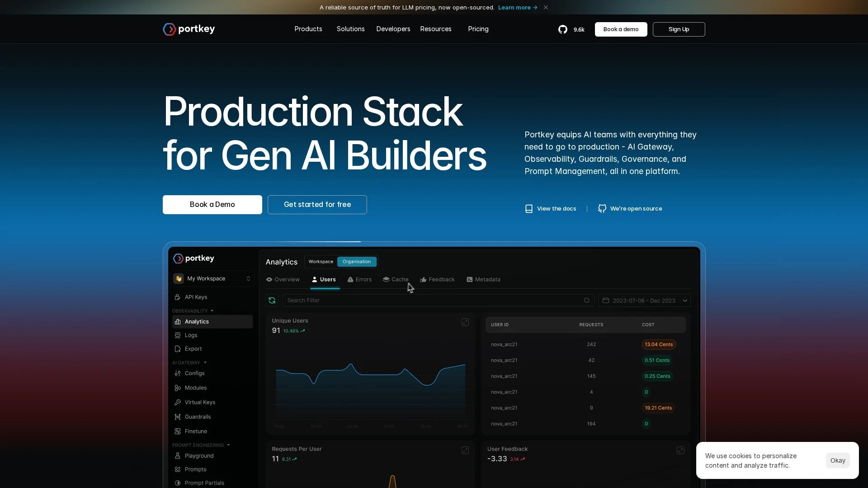Switch to the Cache analytics tab
868x488 pixels.
(x=396, y=280)
